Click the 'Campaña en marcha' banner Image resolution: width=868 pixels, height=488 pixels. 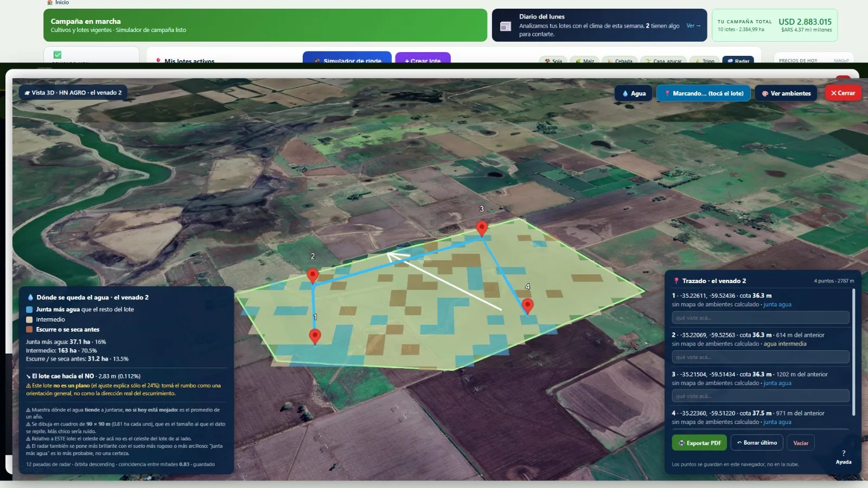tap(265, 25)
